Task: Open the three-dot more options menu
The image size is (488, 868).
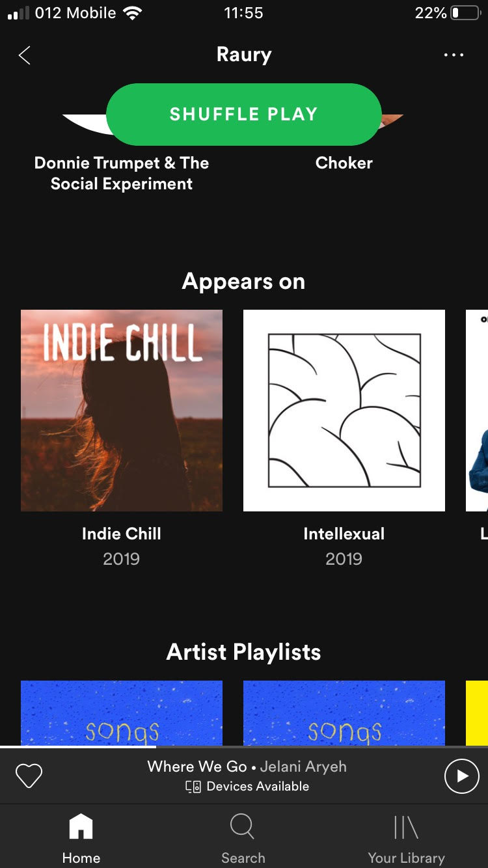Action: click(x=454, y=55)
